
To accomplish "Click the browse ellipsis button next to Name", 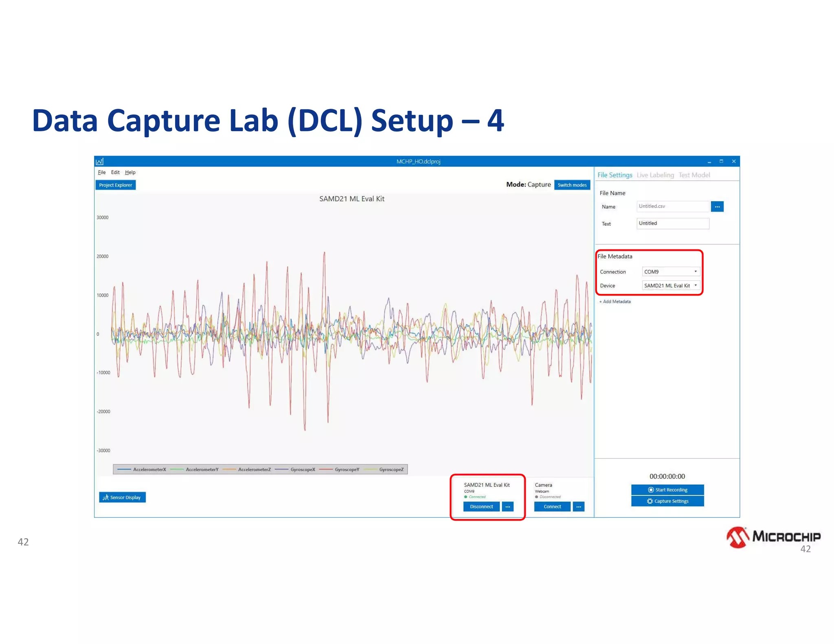I will [x=717, y=207].
